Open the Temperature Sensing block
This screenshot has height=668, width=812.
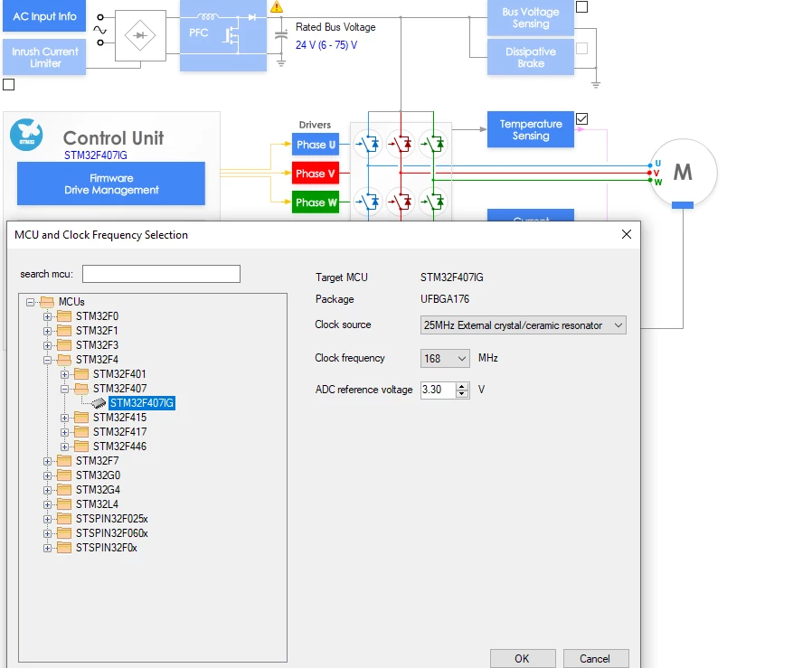click(531, 129)
